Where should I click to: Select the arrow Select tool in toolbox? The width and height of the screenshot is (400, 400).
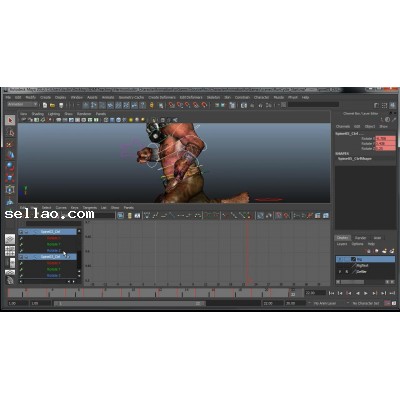click(x=10, y=120)
